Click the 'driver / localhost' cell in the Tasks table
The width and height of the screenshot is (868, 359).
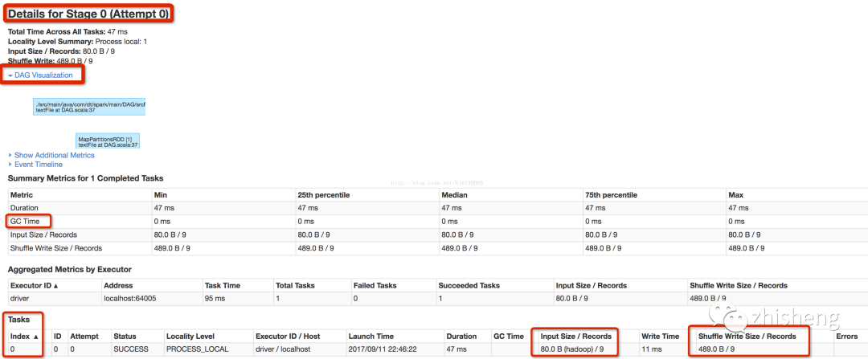283,349
